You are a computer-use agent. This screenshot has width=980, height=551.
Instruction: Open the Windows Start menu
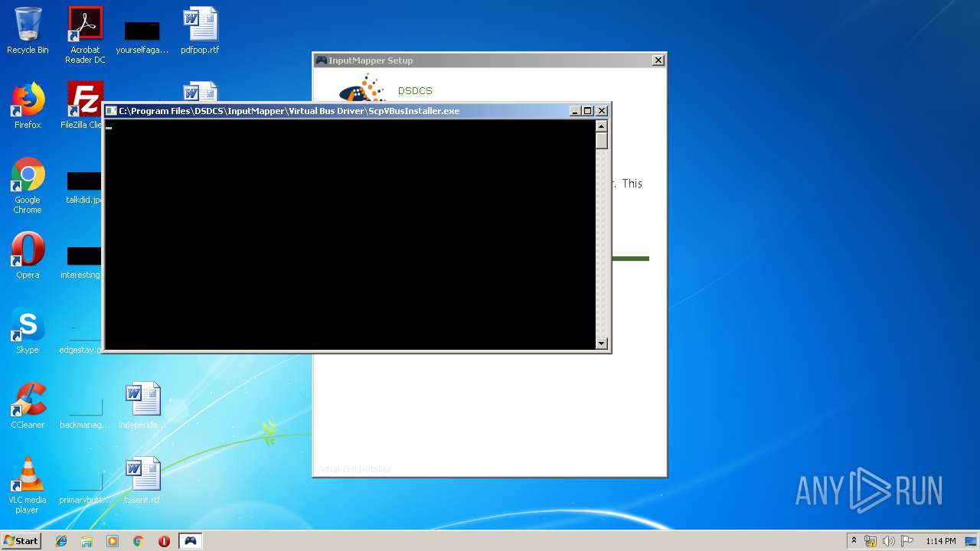(21, 541)
